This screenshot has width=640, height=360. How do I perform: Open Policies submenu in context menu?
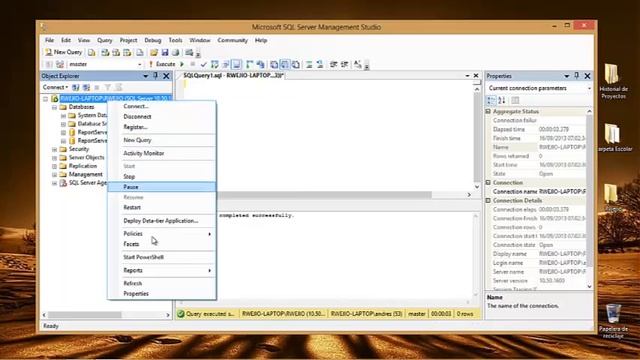pos(161,234)
